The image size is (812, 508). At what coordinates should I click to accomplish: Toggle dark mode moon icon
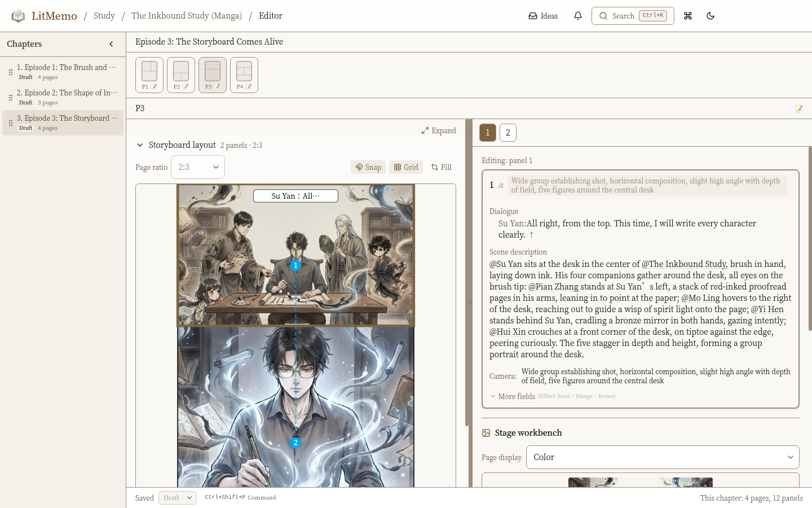(x=710, y=16)
